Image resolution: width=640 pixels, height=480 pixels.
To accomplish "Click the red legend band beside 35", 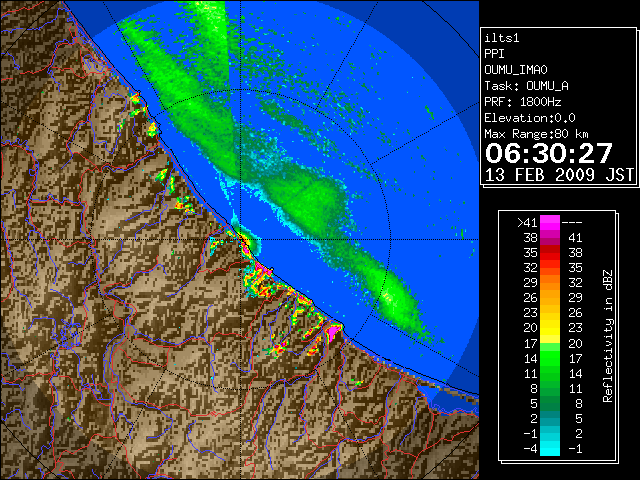I will (550, 253).
